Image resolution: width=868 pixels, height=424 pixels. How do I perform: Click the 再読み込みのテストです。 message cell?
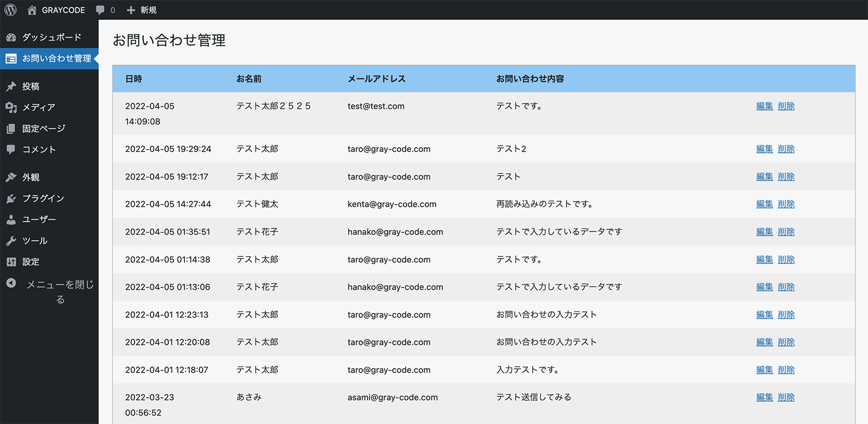pos(545,204)
